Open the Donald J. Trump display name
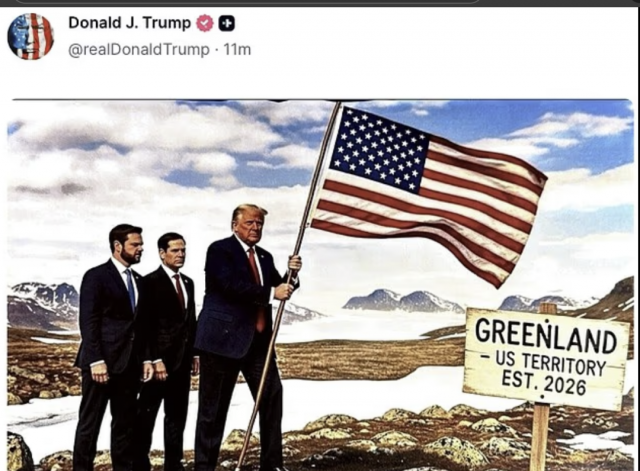Image resolution: width=640 pixels, height=471 pixels. 129,23
